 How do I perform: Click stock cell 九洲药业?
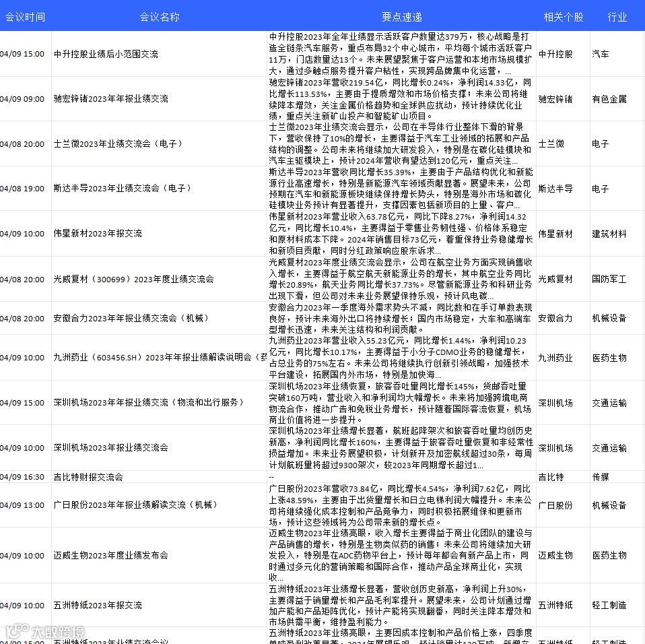(x=555, y=358)
